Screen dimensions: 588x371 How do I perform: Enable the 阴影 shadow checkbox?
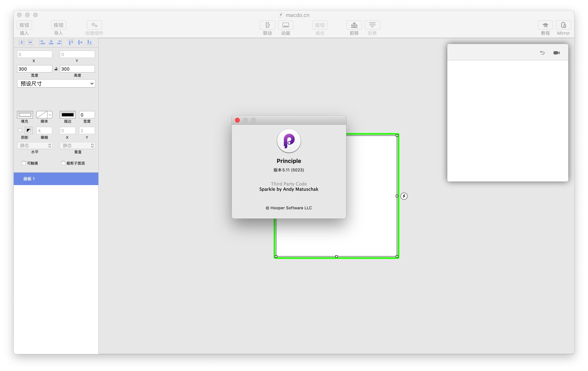(20, 130)
